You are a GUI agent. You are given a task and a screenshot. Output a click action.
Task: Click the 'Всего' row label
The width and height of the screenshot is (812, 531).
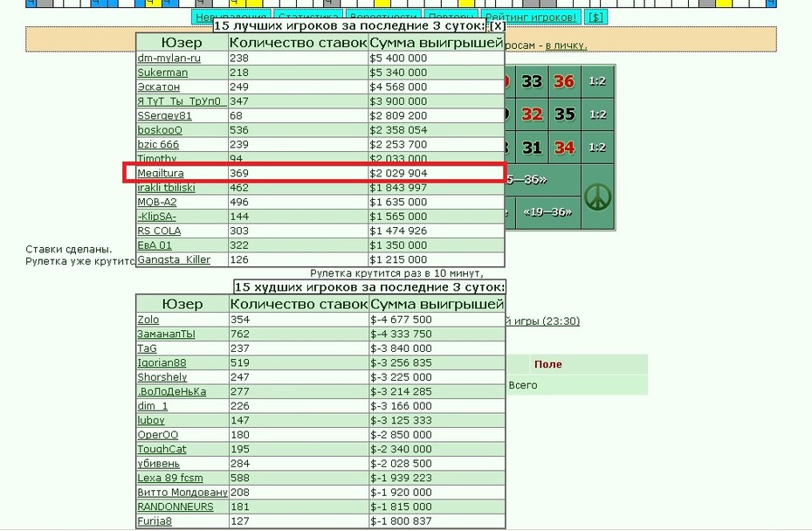pyautogui.click(x=522, y=385)
